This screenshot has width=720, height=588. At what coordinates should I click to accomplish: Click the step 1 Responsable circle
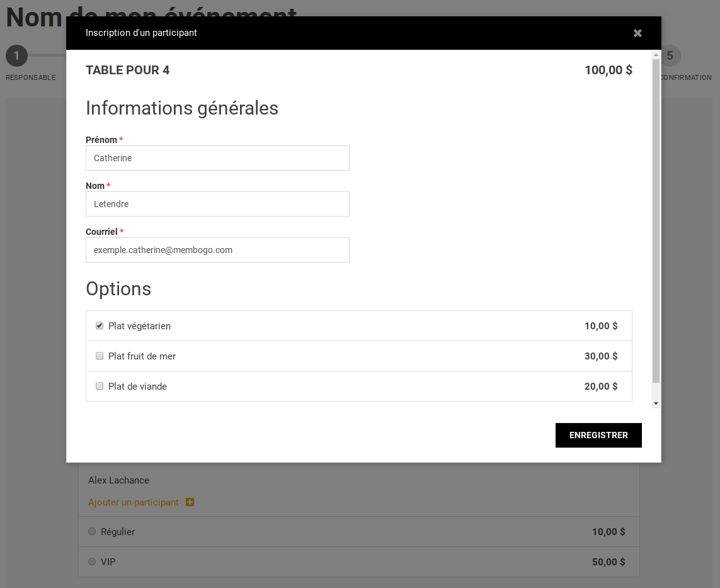(x=16, y=56)
